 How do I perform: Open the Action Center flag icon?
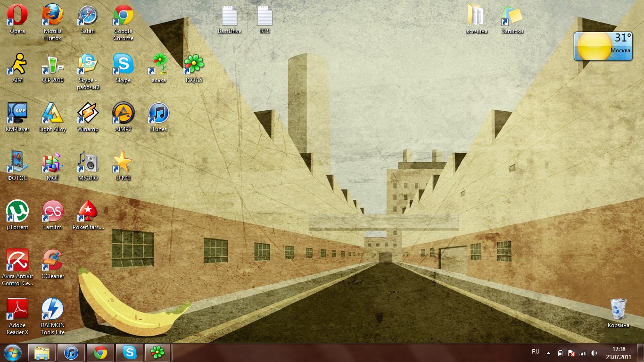point(571,353)
